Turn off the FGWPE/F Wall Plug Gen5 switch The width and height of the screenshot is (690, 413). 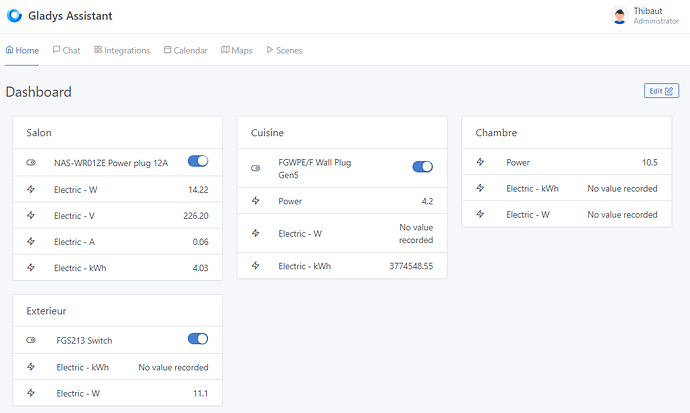pos(422,167)
